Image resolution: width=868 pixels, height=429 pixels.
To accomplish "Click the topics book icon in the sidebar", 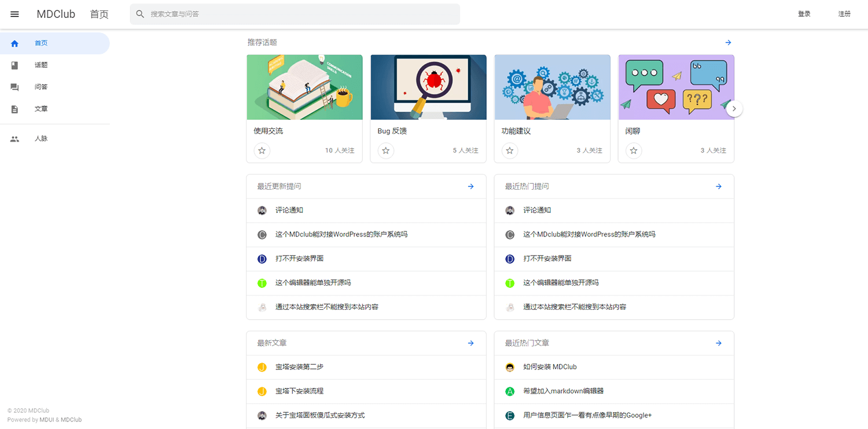I will [14, 65].
